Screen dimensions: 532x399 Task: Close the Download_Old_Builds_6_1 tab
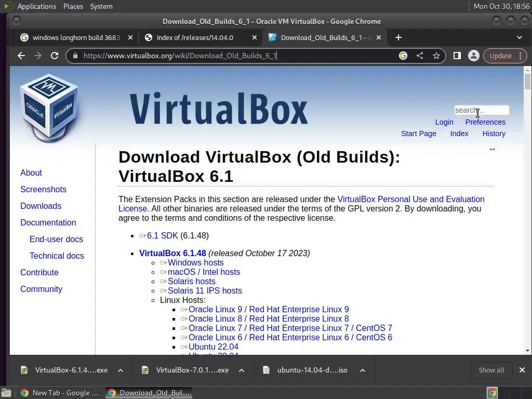point(379,37)
